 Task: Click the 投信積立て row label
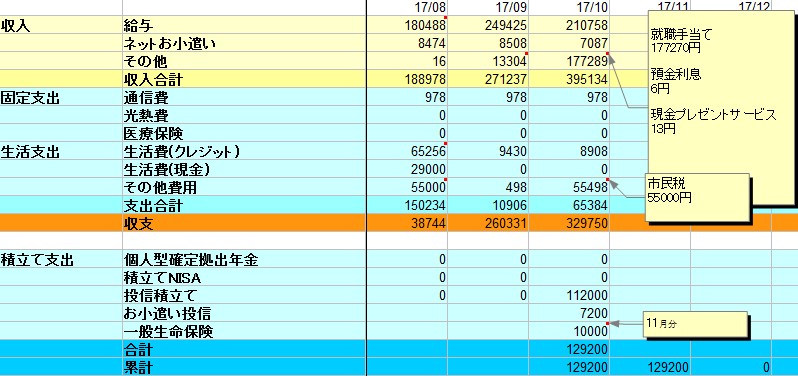tap(244, 295)
